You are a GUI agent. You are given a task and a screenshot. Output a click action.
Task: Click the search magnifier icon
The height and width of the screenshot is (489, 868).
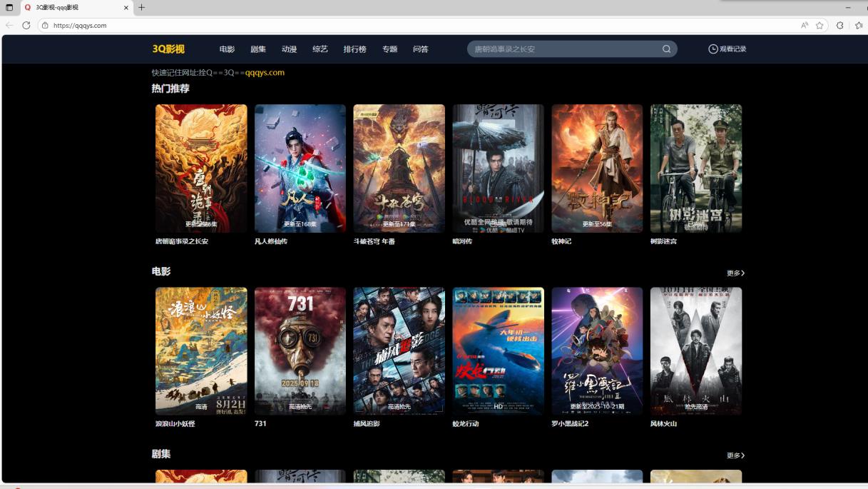(666, 49)
